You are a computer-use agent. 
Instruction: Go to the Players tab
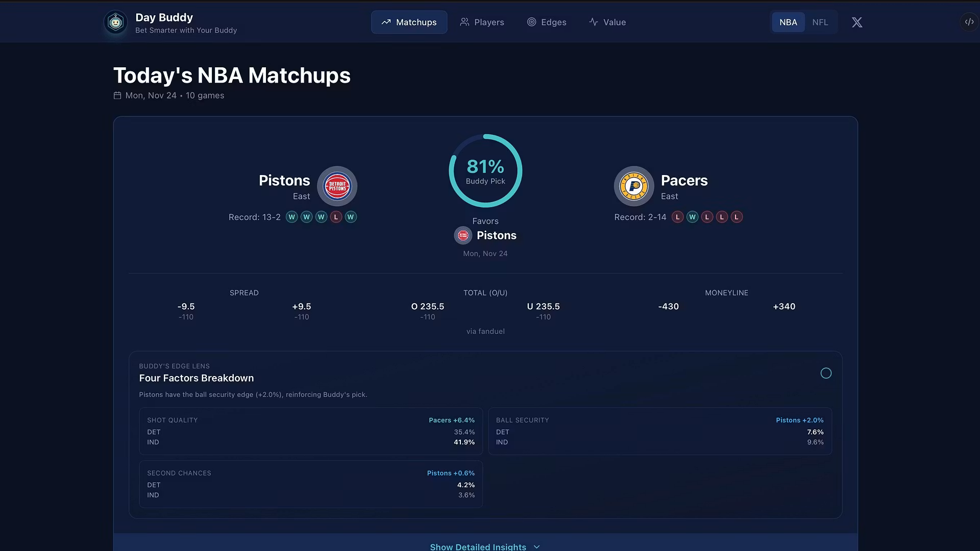[x=482, y=22]
